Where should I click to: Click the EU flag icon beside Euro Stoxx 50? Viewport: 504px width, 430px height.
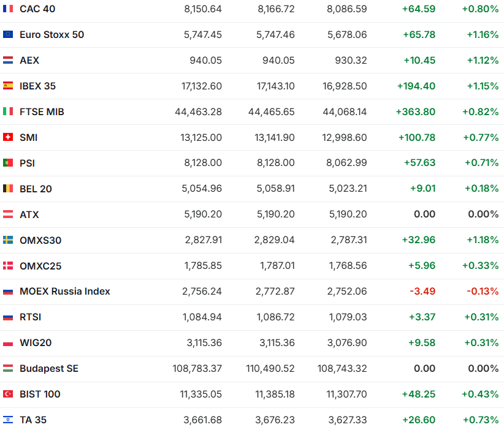click(8, 35)
